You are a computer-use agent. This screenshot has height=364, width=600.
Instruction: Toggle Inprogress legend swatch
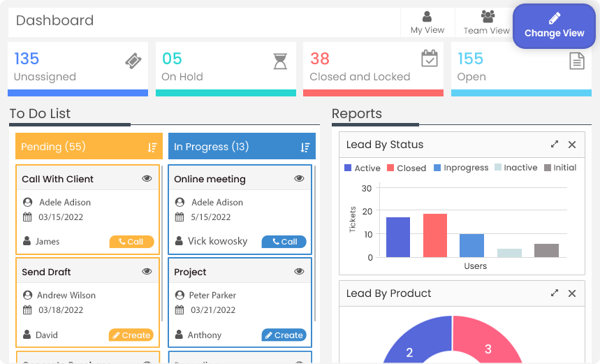pos(437,168)
